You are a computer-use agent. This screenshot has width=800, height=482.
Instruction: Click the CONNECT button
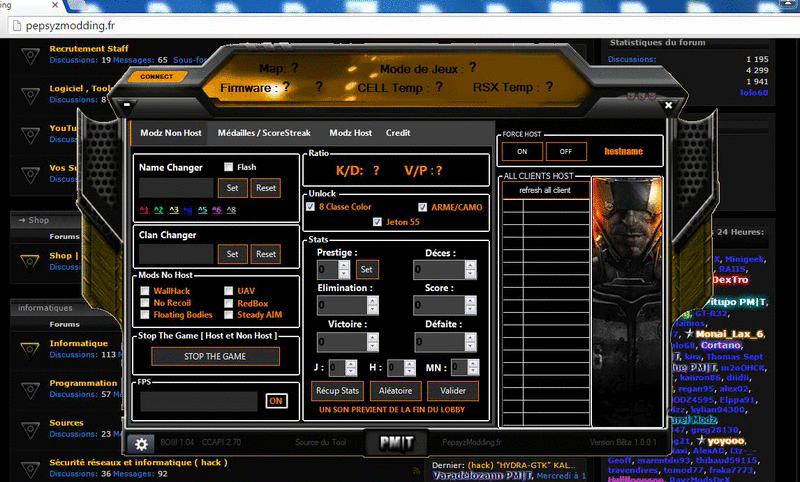click(x=157, y=77)
